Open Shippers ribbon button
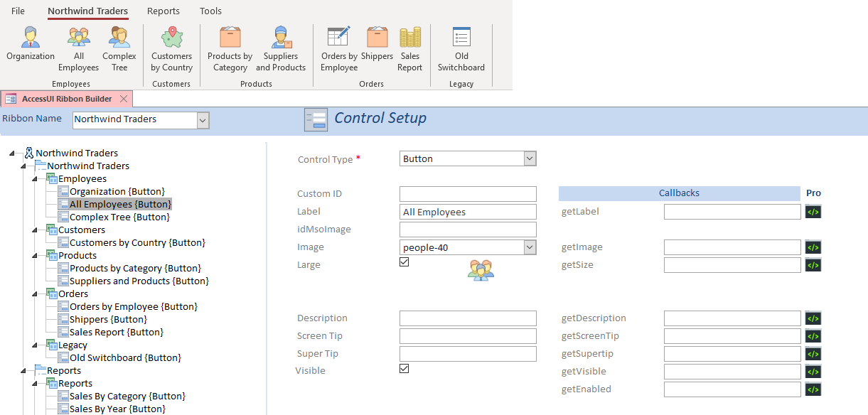The height and width of the screenshot is (415, 868). point(377,44)
